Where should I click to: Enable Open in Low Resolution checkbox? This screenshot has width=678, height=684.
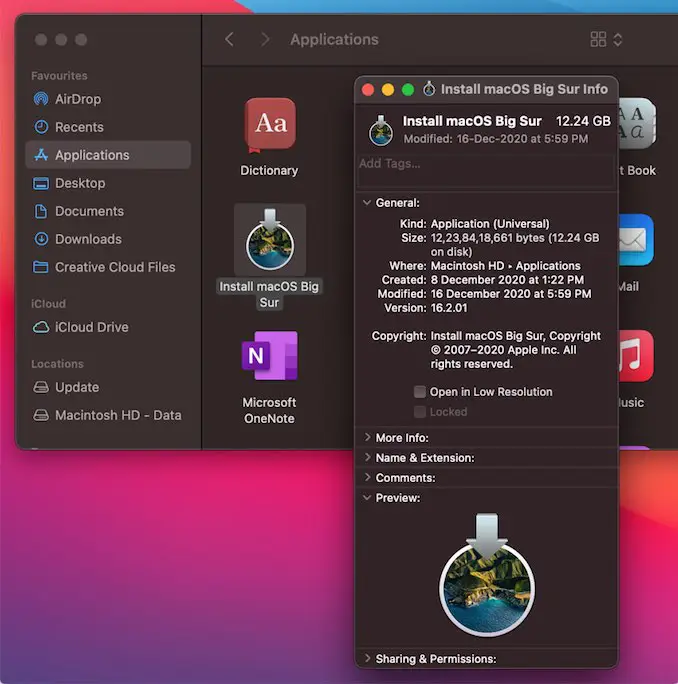click(420, 392)
